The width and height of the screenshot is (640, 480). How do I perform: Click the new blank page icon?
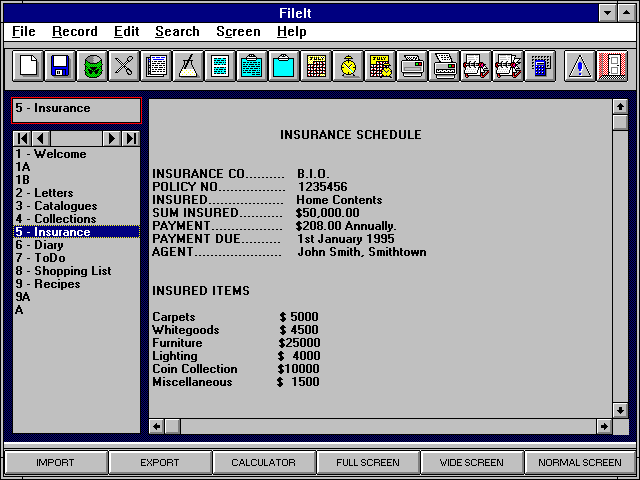pos(29,67)
